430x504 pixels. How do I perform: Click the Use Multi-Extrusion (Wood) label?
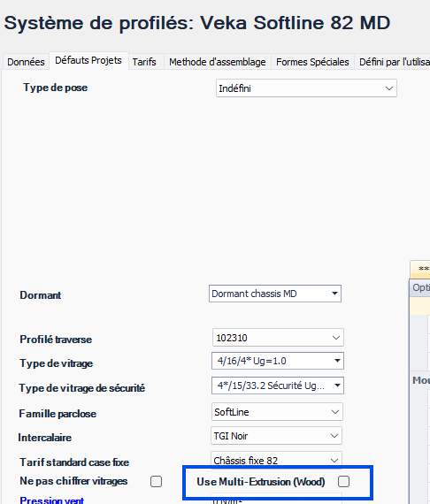(261, 482)
